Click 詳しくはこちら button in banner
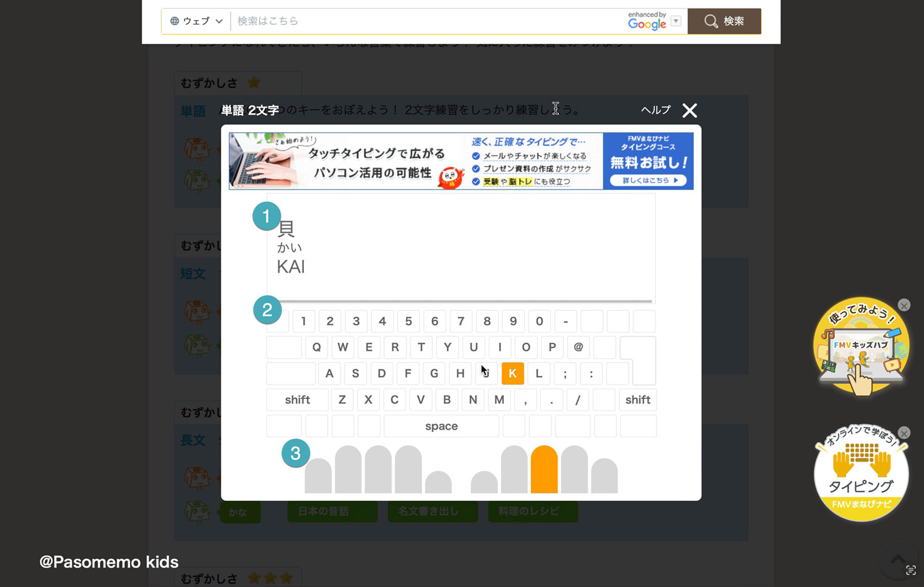Image resolution: width=924 pixels, height=587 pixels. pos(648,181)
